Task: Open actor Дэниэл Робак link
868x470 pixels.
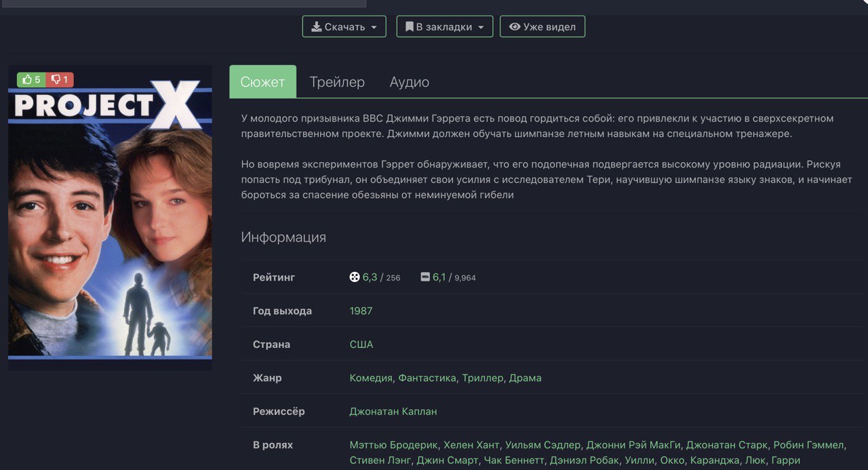Action: tap(585, 461)
